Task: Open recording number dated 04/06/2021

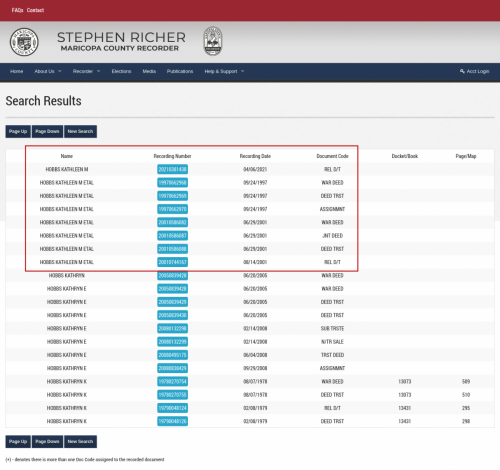Action: pyautogui.click(x=172, y=169)
